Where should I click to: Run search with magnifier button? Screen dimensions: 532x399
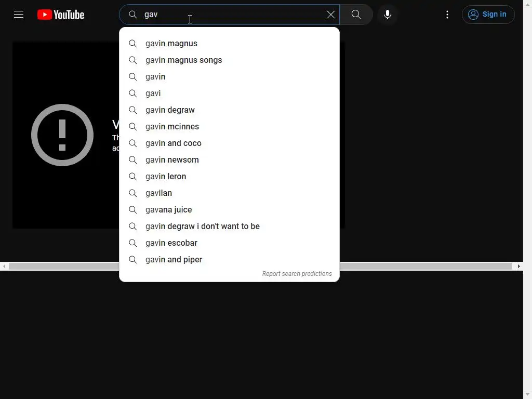coord(356,15)
